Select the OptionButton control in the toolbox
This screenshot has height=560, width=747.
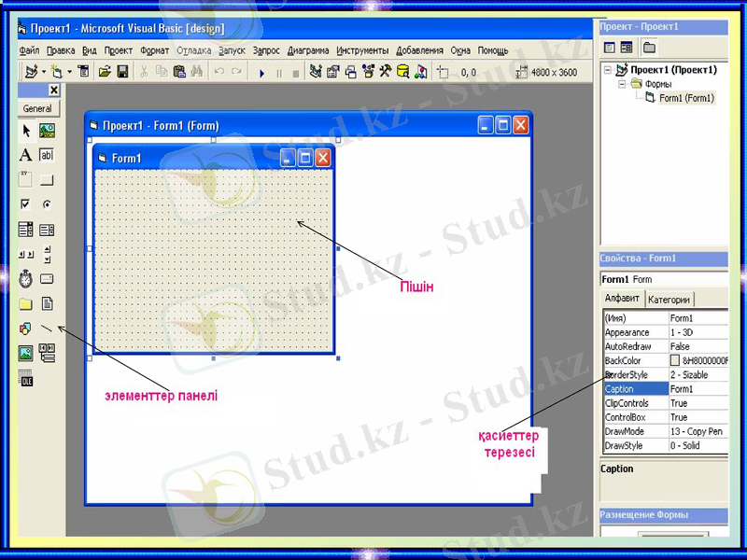click(x=47, y=204)
